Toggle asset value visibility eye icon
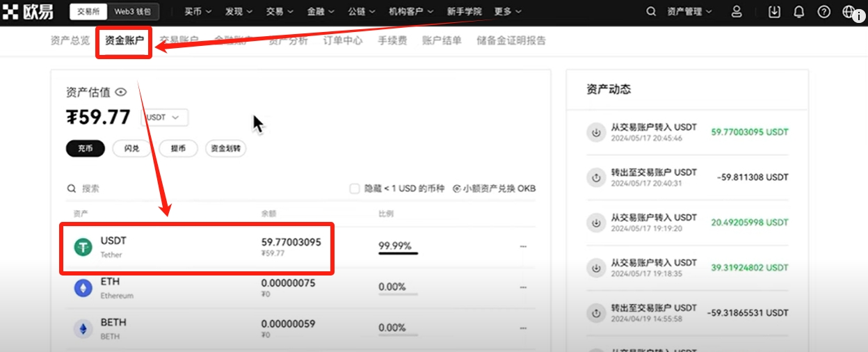 tap(121, 92)
